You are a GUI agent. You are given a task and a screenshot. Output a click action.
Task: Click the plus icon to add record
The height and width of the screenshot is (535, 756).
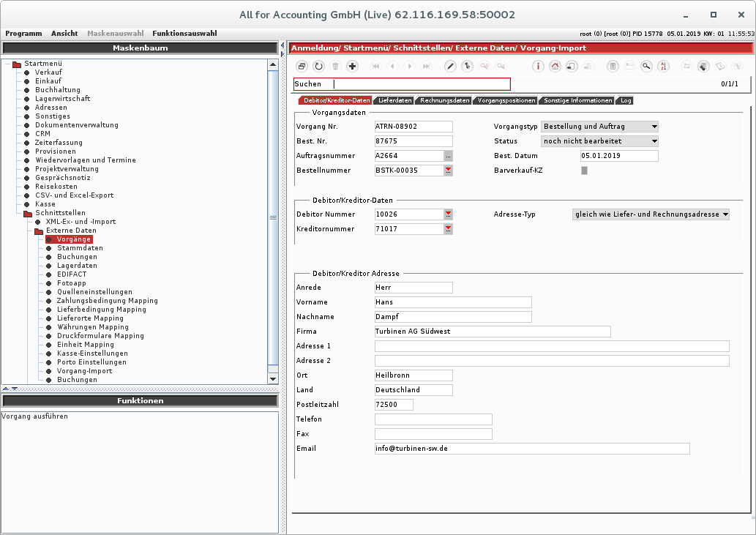point(353,67)
